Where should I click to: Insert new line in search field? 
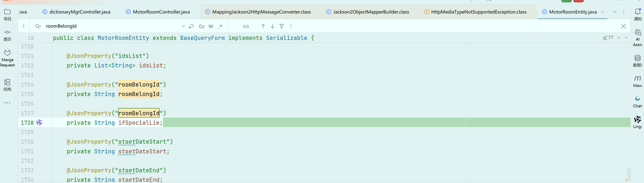[x=191, y=26]
